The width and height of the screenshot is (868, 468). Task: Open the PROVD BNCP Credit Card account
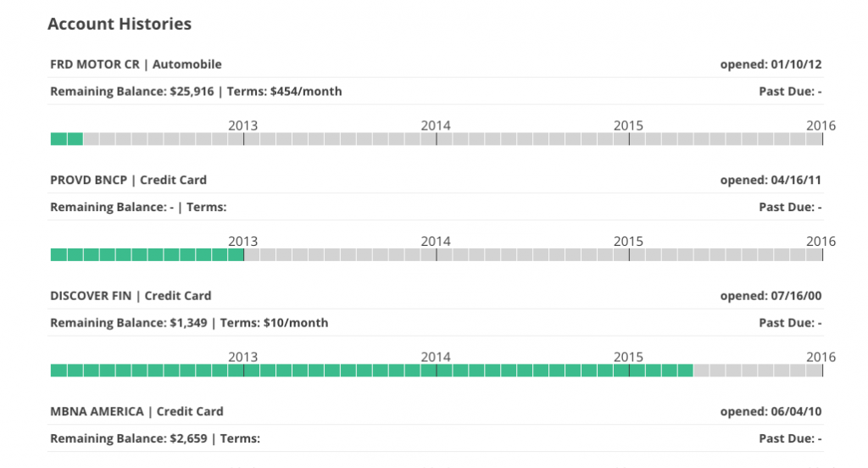click(x=128, y=180)
